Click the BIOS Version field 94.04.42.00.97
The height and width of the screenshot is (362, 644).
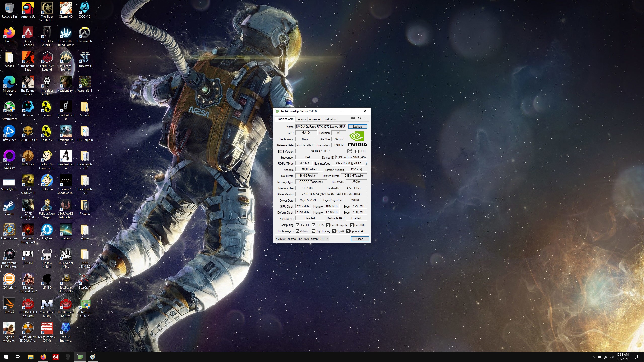point(320,151)
